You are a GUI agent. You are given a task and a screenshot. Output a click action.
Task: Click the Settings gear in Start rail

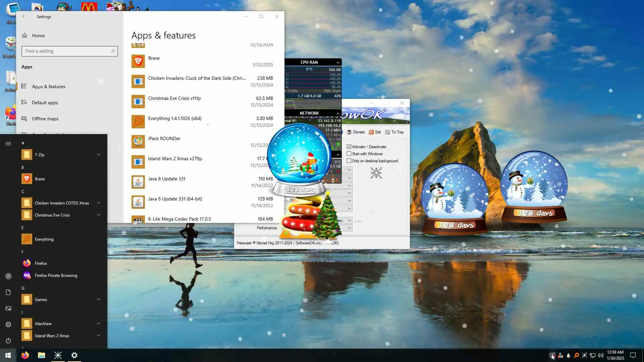[8, 324]
